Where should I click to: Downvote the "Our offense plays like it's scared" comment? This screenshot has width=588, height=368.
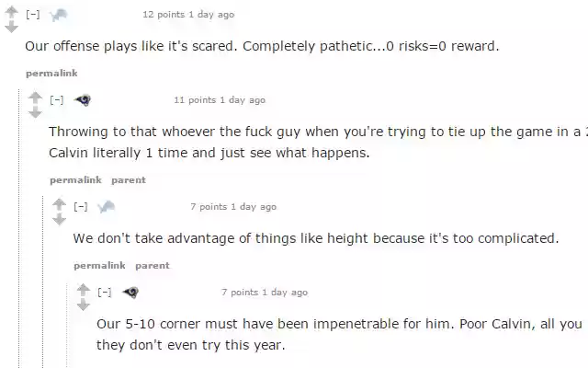pos(12,27)
